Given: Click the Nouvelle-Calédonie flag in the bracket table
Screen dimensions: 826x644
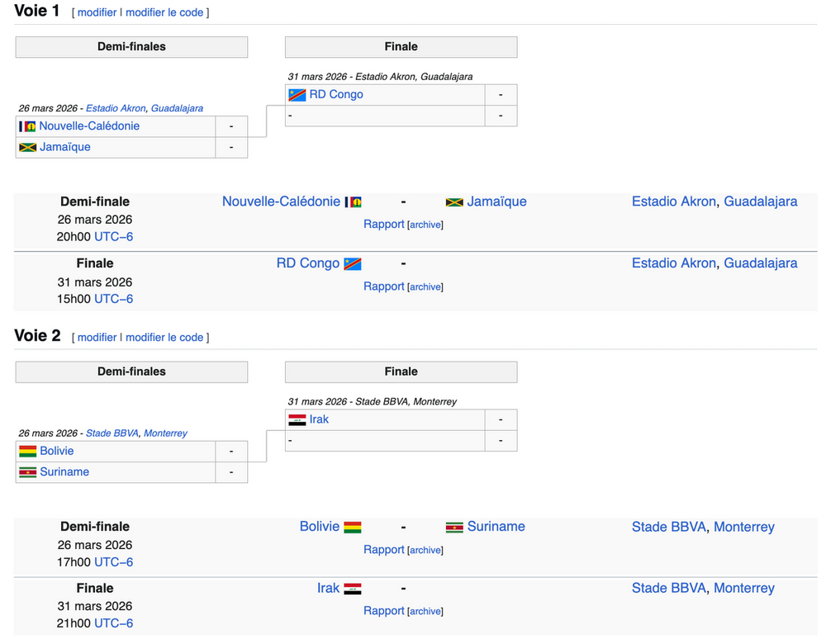Looking at the screenshot, I should pos(28,126).
